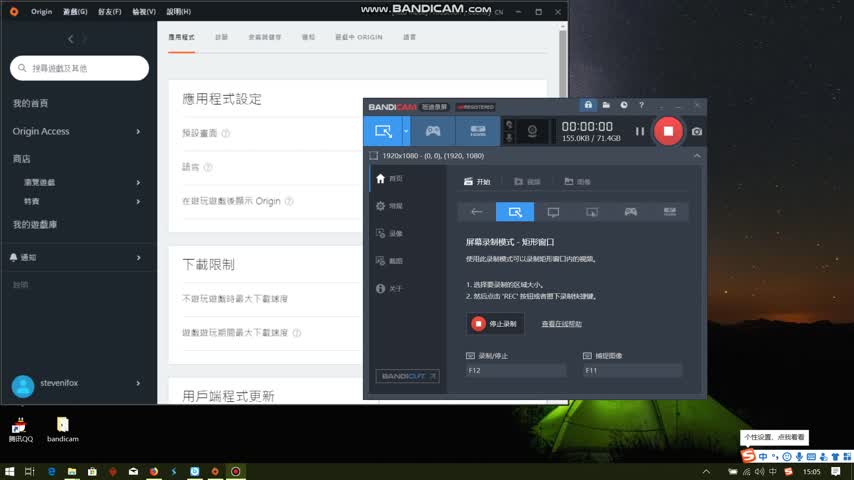The image size is (854, 480).
Task: Choose the HDMI mode in mode row
Action: tap(670, 212)
